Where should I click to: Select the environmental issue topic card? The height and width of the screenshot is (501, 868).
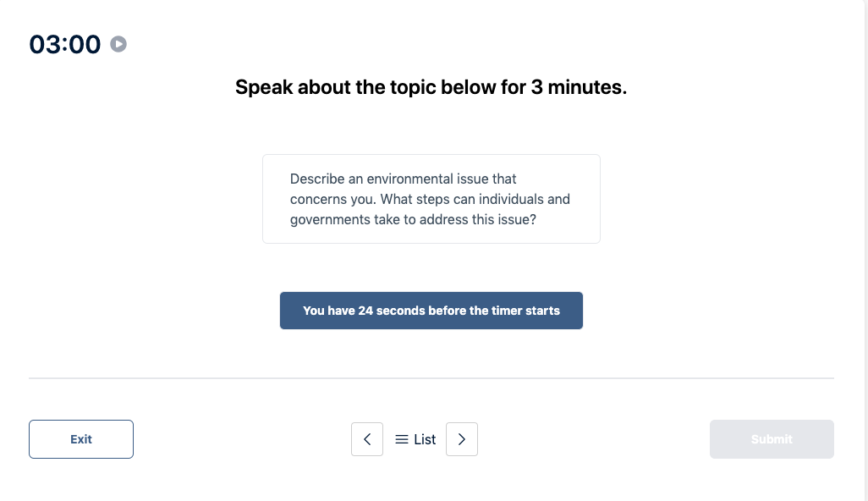pyautogui.click(x=431, y=198)
